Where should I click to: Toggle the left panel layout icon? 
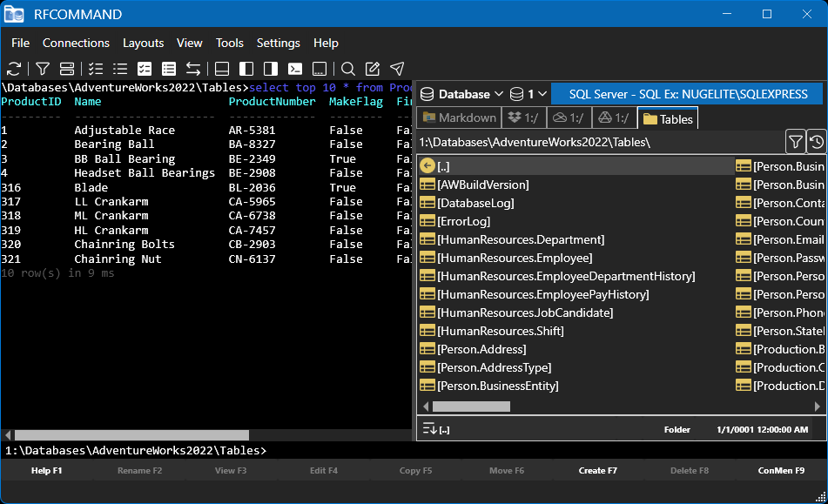[246, 69]
